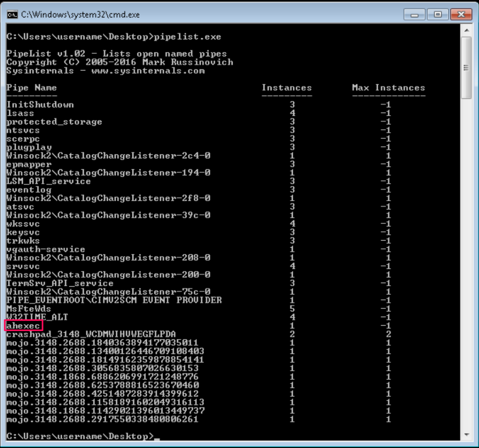Click the 'atsvc' pipe name
Image resolution: width=479 pixels, height=448 pixels.
click(x=20, y=207)
